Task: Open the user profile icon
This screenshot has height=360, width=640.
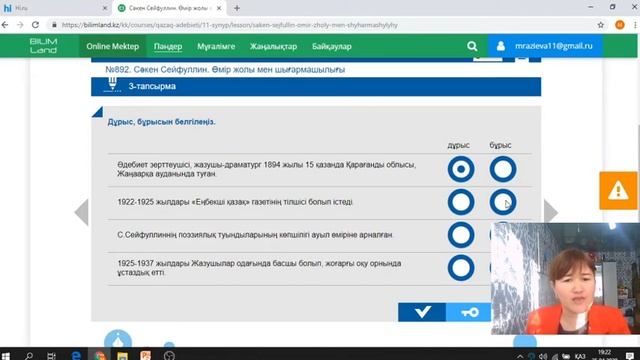Action: [501, 46]
